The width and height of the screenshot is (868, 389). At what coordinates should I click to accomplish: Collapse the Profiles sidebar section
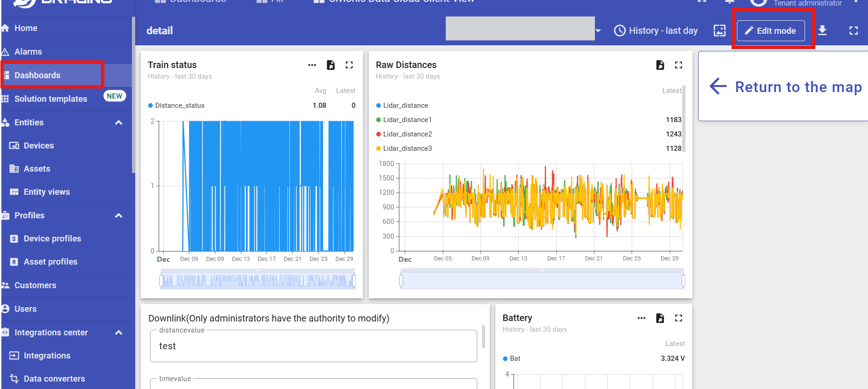pos(119,216)
